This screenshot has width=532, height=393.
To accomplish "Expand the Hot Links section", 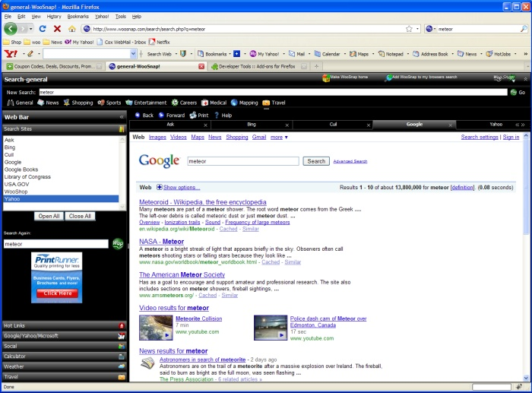I will (x=64, y=325).
